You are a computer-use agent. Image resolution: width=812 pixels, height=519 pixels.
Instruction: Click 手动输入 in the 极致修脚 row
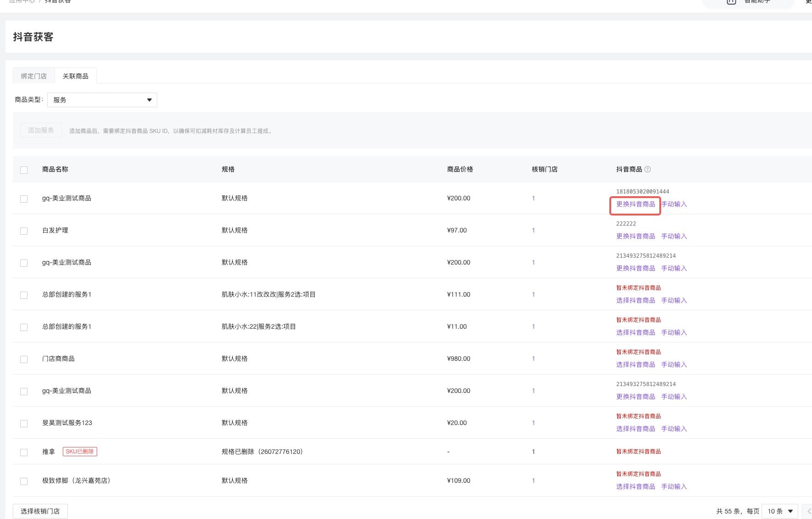[674, 486]
